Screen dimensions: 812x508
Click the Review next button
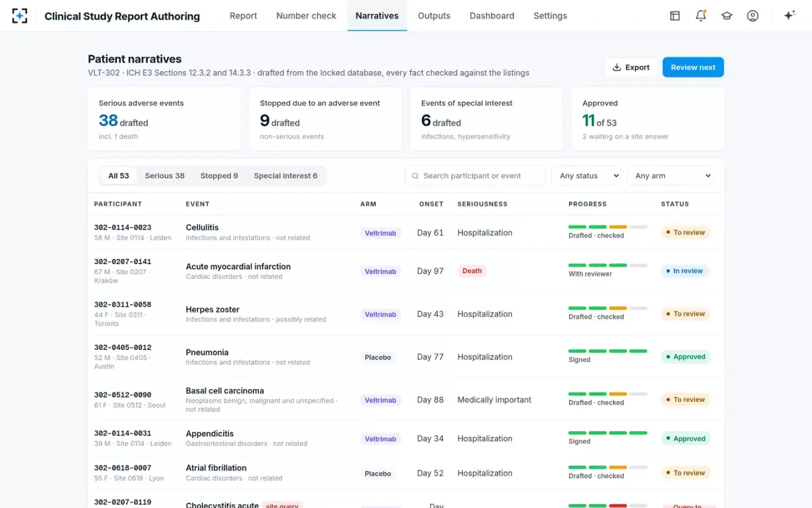pos(693,67)
